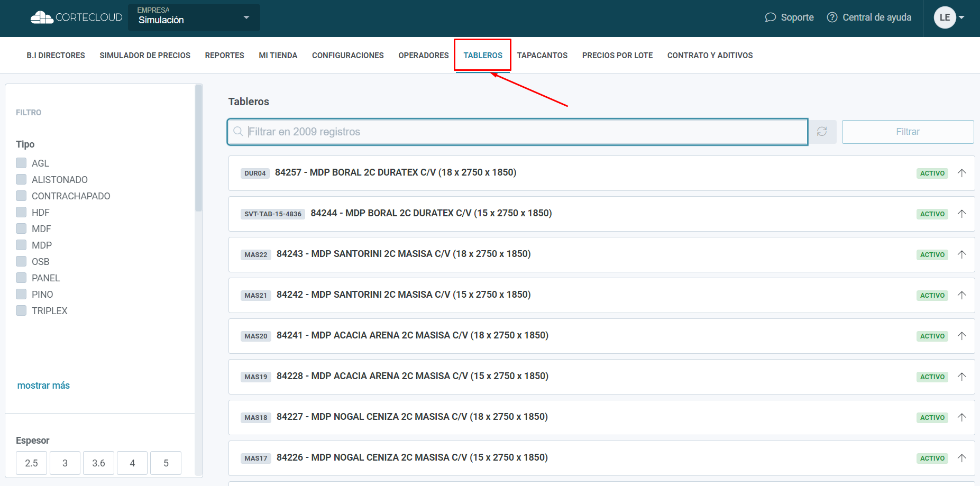This screenshot has width=980, height=486.
Task: Click ACTIVO badge on row 84241
Action: click(x=932, y=336)
